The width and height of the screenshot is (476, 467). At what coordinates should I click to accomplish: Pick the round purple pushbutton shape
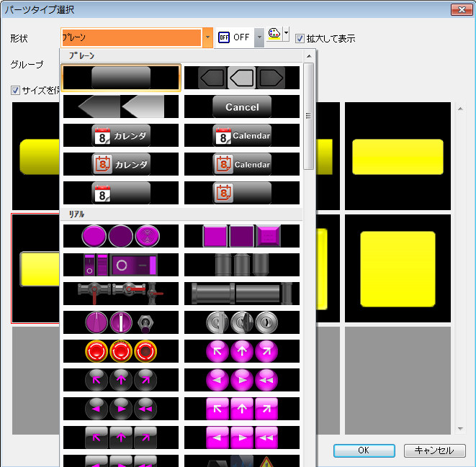click(x=121, y=235)
